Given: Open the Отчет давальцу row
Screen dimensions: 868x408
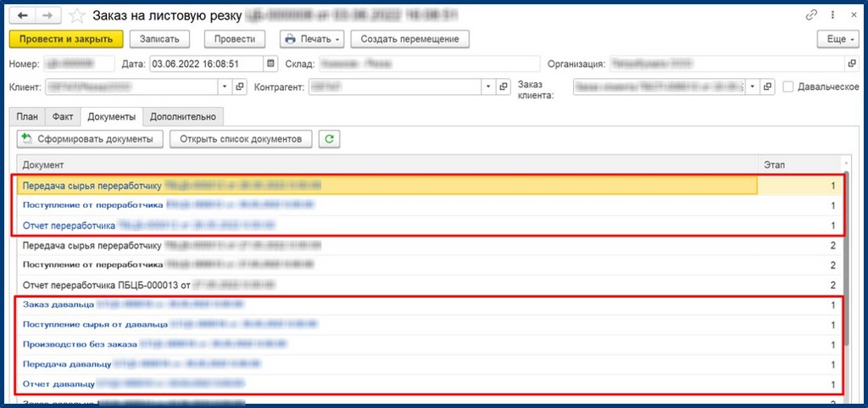Looking at the screenshot, I should (429, 383).
